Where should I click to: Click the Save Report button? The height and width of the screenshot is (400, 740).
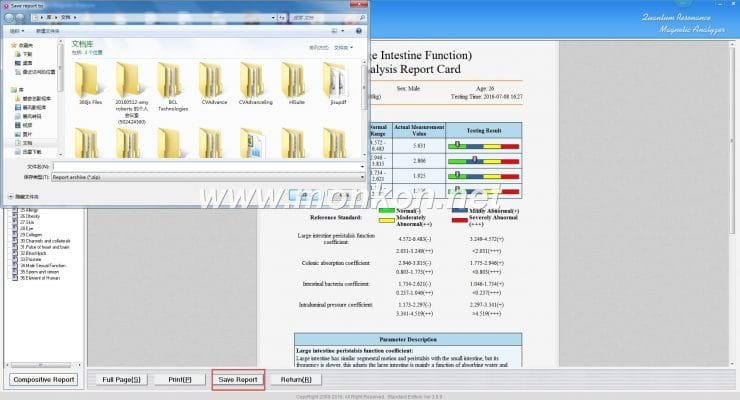click(238, 380)
